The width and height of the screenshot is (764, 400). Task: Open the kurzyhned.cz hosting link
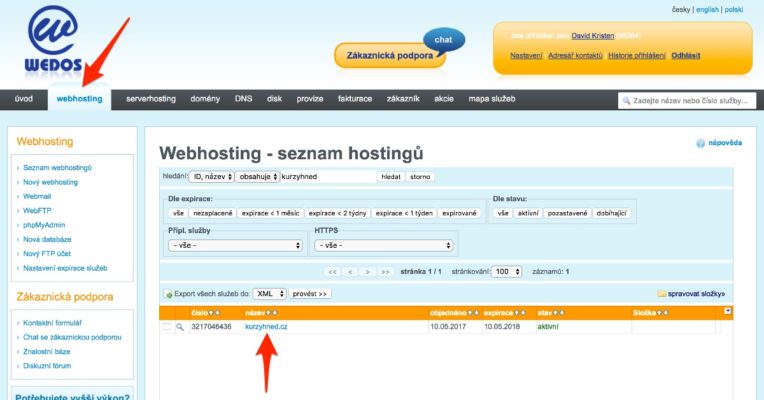266,327
